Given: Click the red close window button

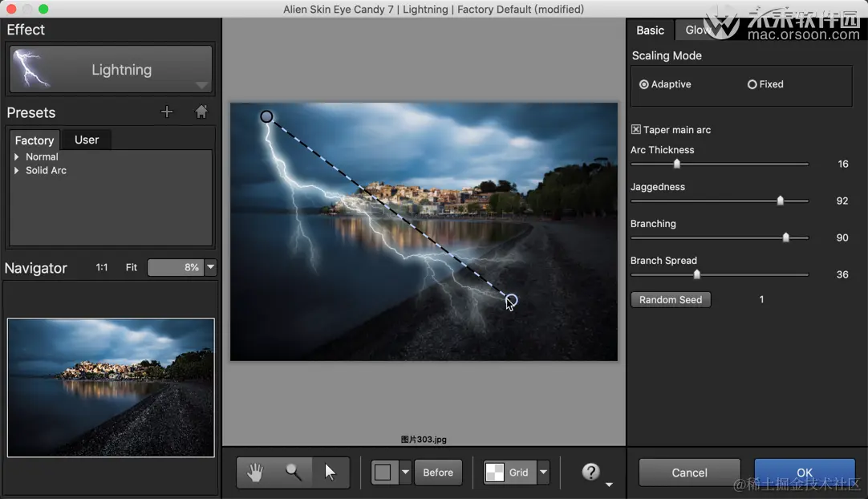Looking at the screenshot, I should click(11, 9).
